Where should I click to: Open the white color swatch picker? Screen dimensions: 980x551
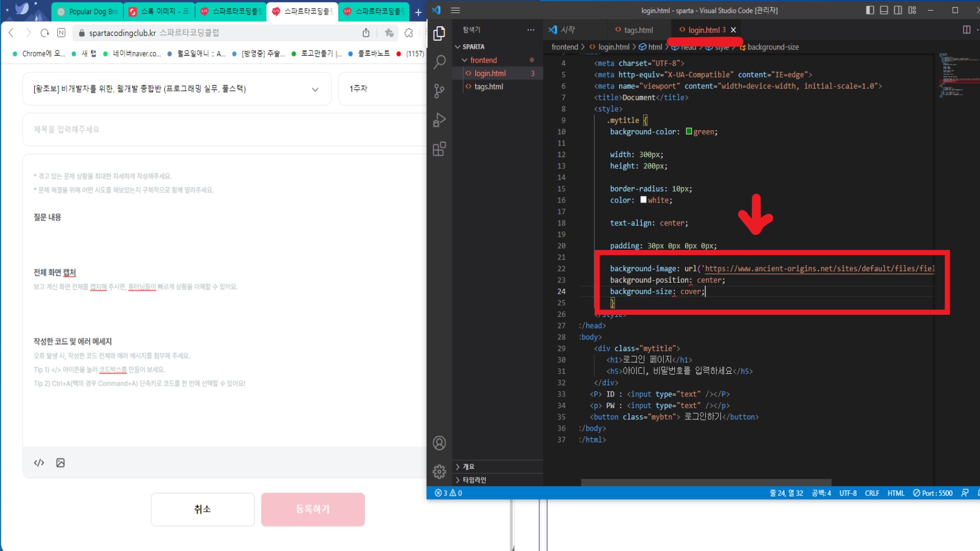[x=644, y=200]
